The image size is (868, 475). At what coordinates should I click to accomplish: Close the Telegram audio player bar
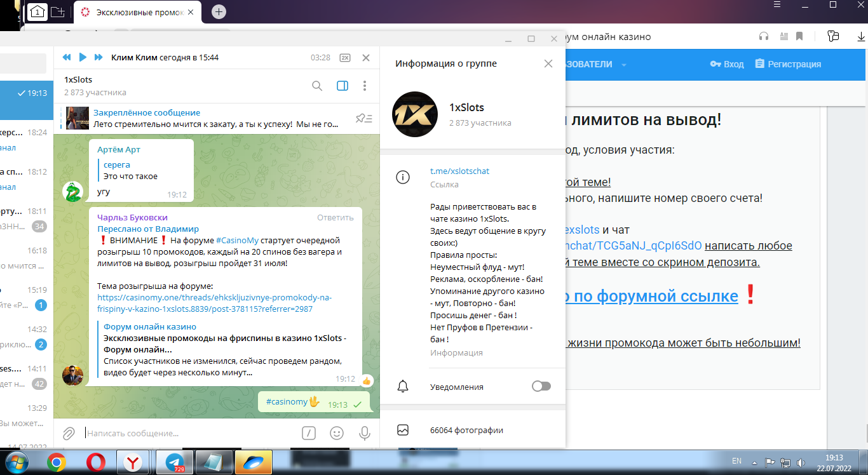[366, 57]
